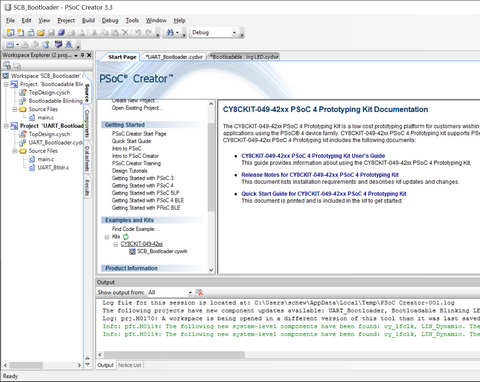Click the Getting Started with PSoC 4 BLE item

click(x=148, y=200)
